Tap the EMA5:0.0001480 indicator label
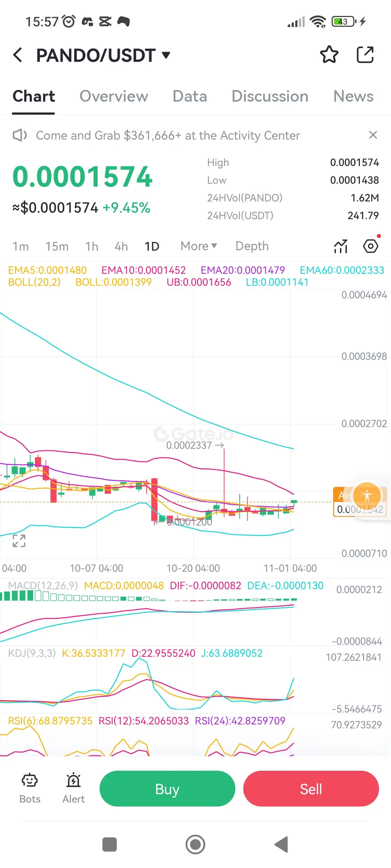This screenshot has height=868, width=391. (x=47, y=270)
